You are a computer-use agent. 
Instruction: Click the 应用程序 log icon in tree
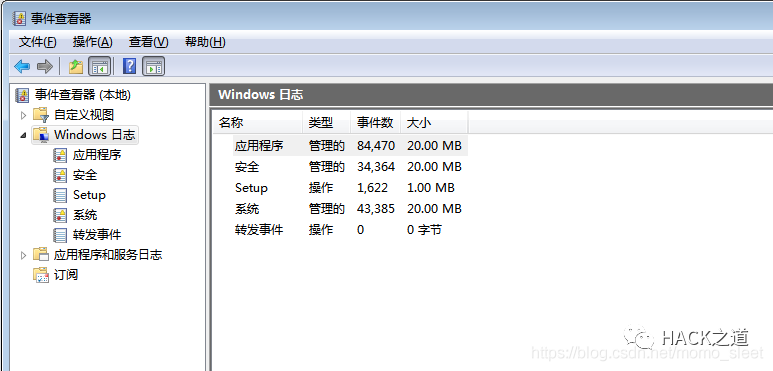(60, 155)
